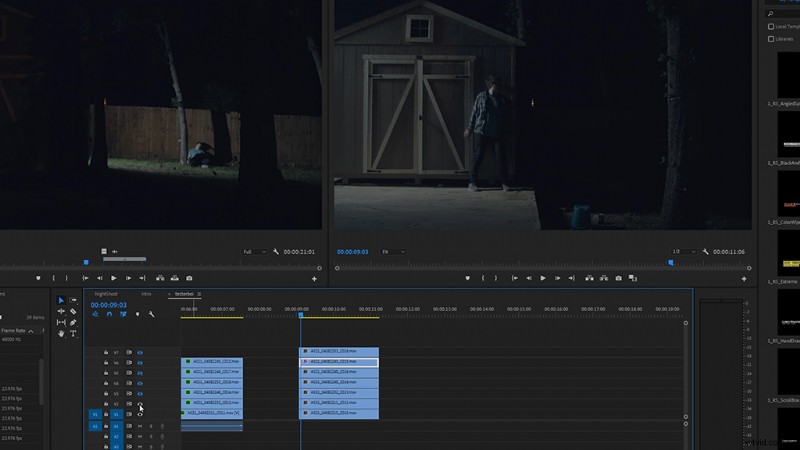
Task: Toggle track V2 eye visibility
Action: tap(140, 404)
